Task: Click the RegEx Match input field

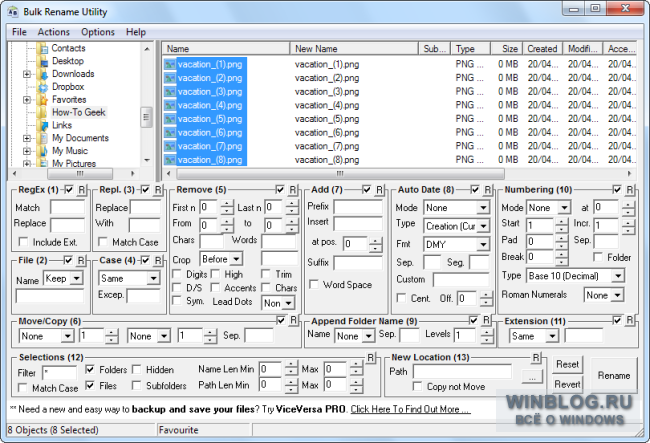Action: click(x=67, y=207)
